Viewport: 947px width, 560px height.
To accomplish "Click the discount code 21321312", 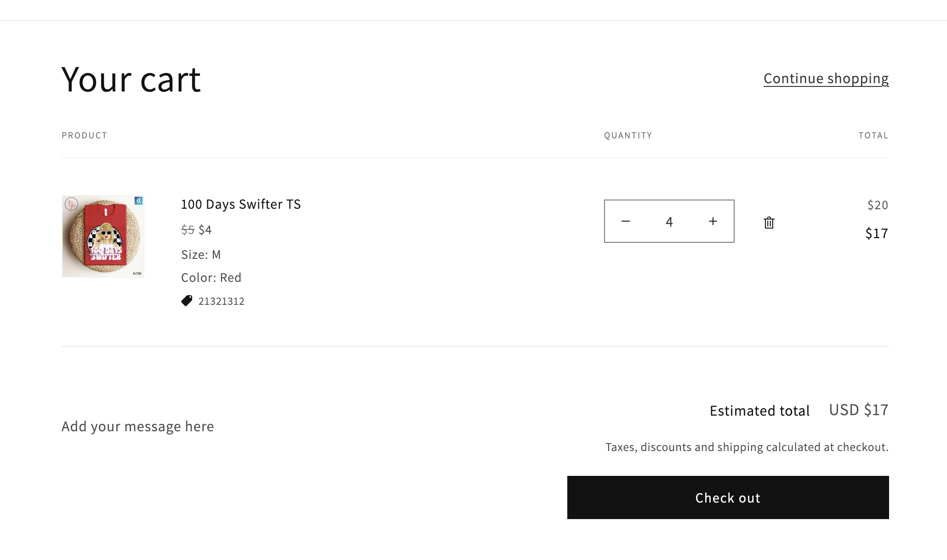I will 222,302.
